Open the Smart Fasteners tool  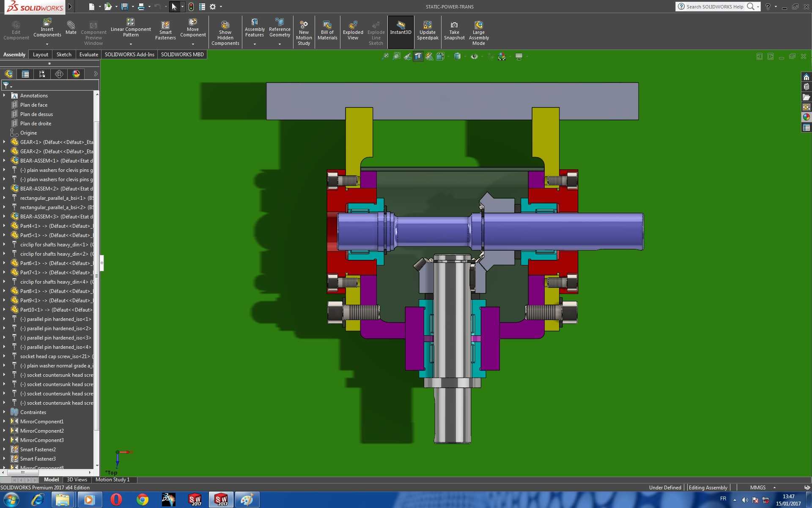click(x=165, y=31)
